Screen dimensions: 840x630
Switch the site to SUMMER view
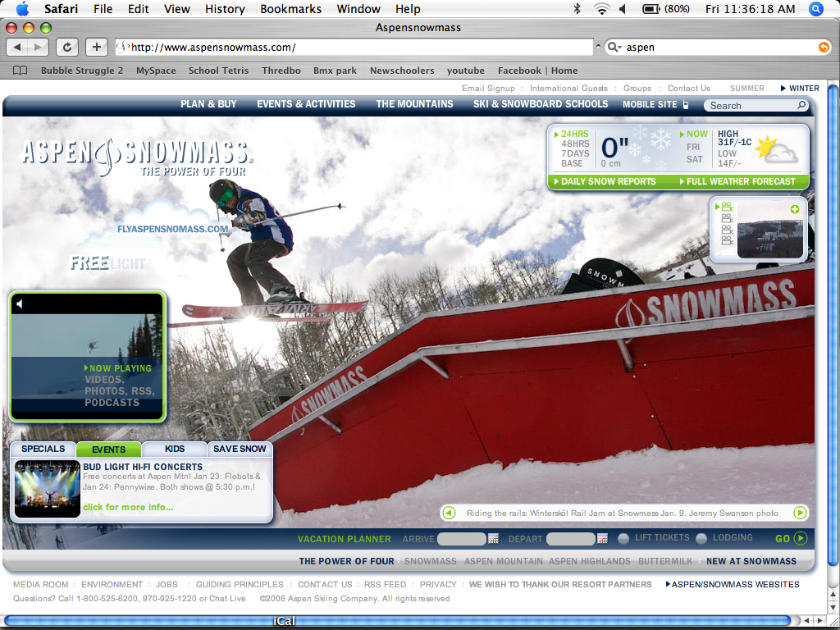(x=746, y=88)
